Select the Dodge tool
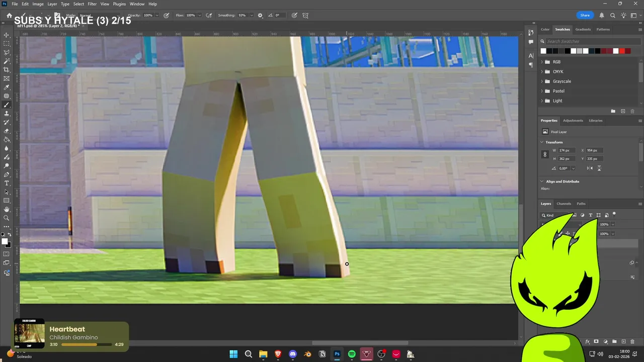The image size is (644, 362). pos(7,165)
